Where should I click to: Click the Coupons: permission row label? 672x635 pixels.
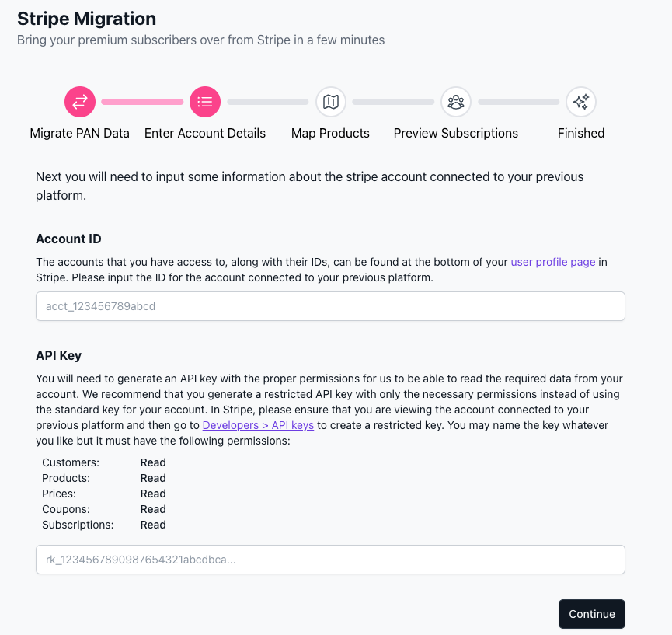click(x=66, y=509)
